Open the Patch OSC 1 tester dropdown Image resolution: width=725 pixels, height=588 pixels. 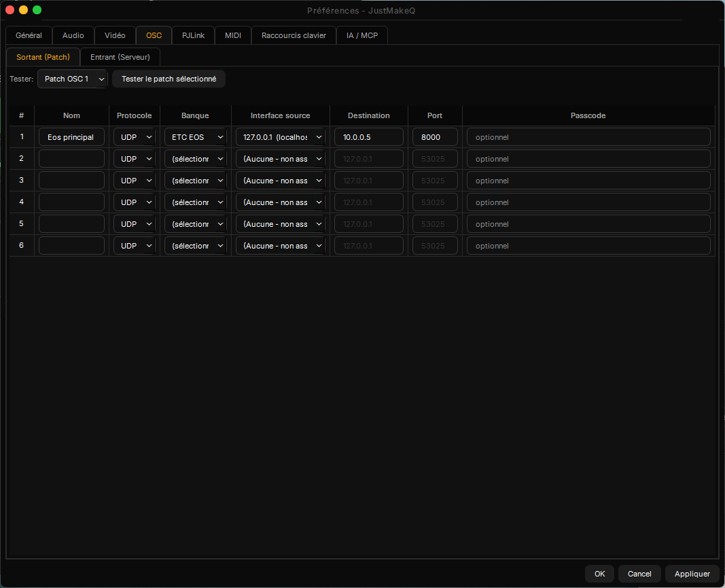coord(72,79)
